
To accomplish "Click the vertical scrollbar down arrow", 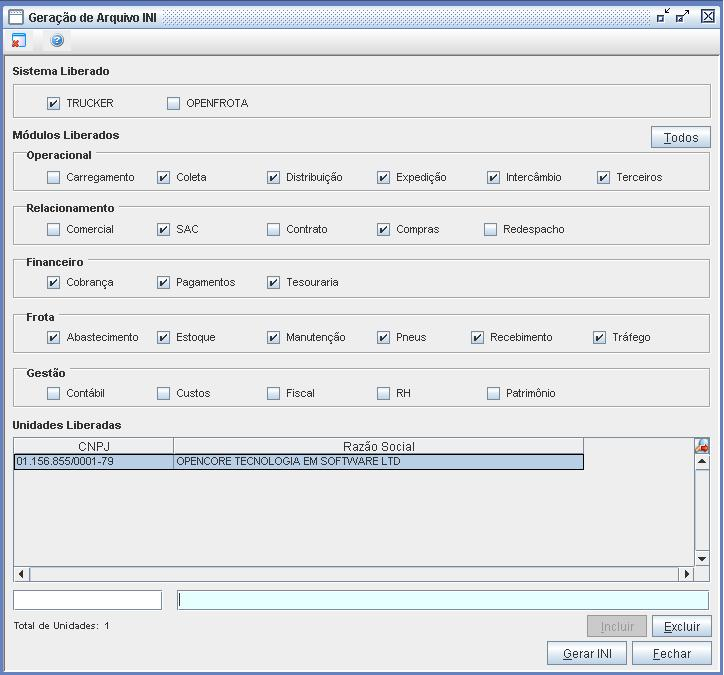I will click(x=702, y=558).
